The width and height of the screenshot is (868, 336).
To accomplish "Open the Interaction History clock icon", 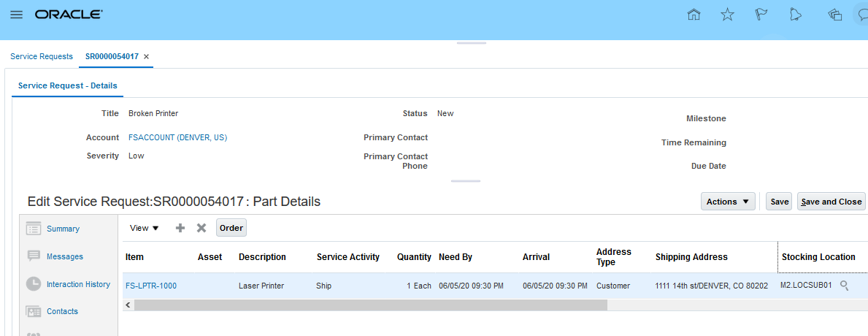I will click(x=34, y=284).
